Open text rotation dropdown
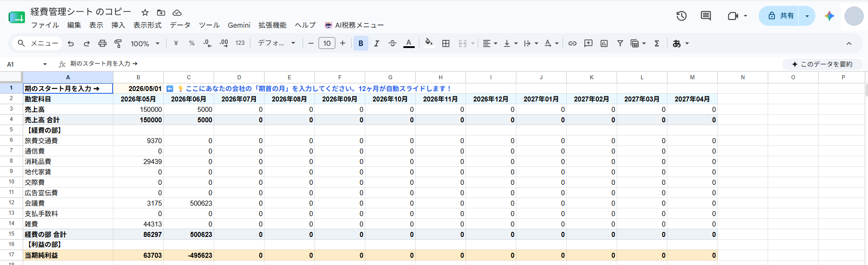Screen dimensions: 868x265 click(x=551, y=43)
